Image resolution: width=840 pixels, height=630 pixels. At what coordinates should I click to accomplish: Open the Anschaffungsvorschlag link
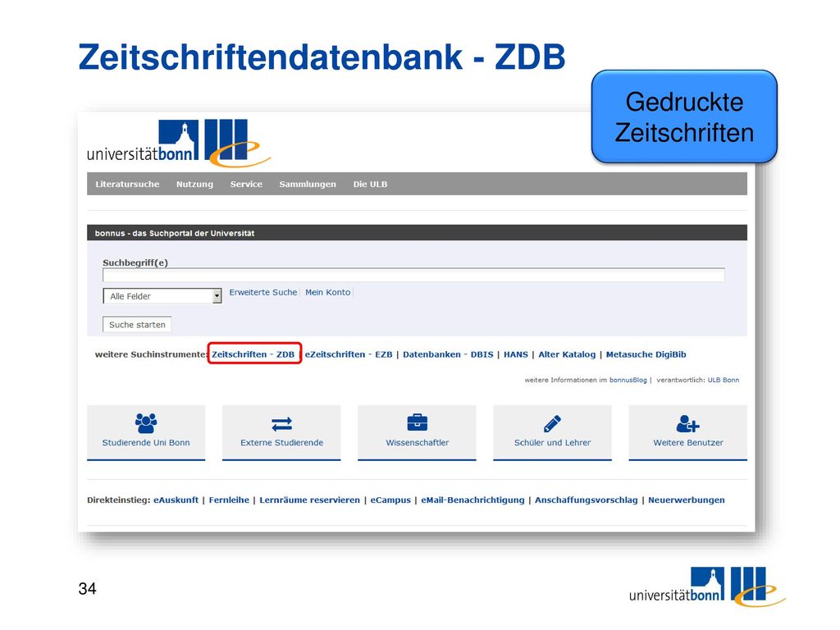(x=586, y=500)
